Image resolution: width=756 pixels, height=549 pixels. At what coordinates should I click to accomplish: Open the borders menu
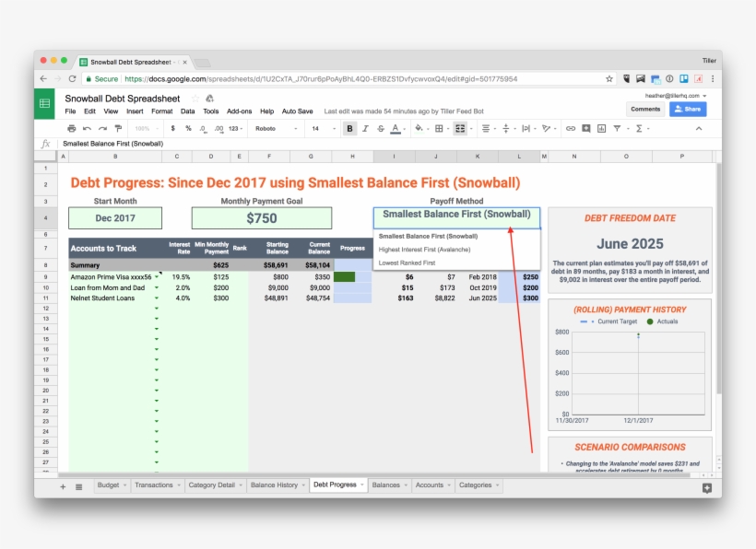(439, 129)
